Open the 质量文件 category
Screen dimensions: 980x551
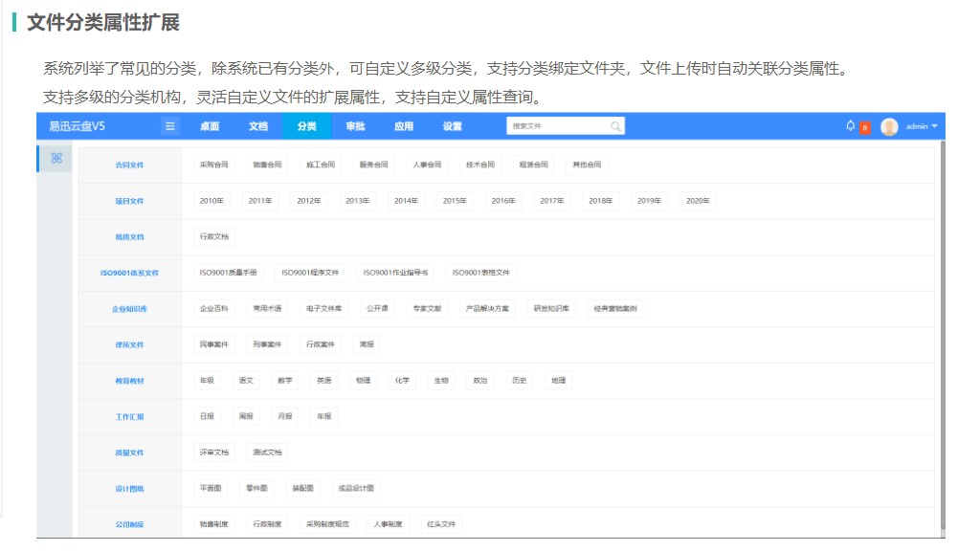click(x=129, y=452)
